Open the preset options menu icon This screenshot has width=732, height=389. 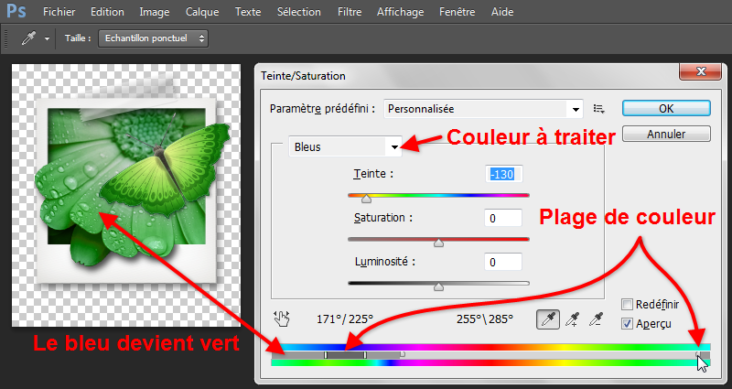(x=599, y=109)
